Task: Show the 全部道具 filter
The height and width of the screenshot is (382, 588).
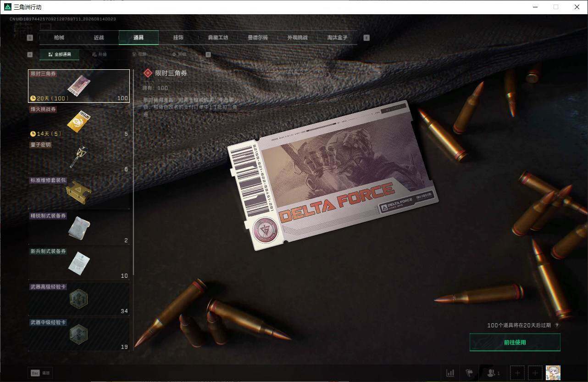Action: (x=60, y=54)
